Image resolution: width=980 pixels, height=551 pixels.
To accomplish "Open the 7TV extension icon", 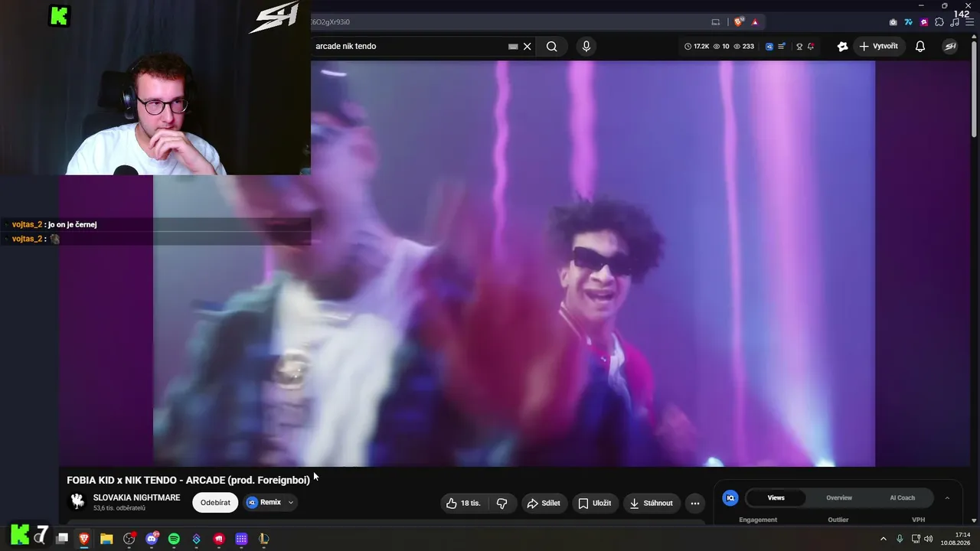I will [909, 22].
